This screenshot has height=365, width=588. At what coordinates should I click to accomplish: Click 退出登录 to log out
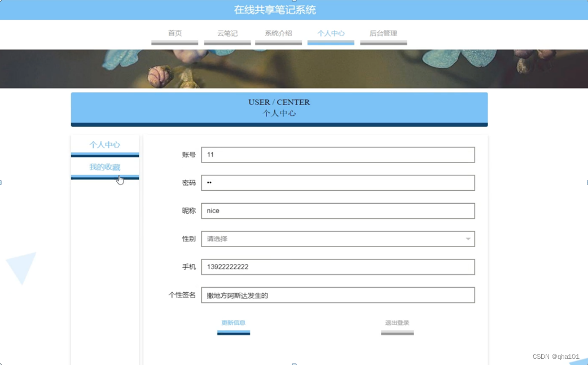(x=397, y=322)
